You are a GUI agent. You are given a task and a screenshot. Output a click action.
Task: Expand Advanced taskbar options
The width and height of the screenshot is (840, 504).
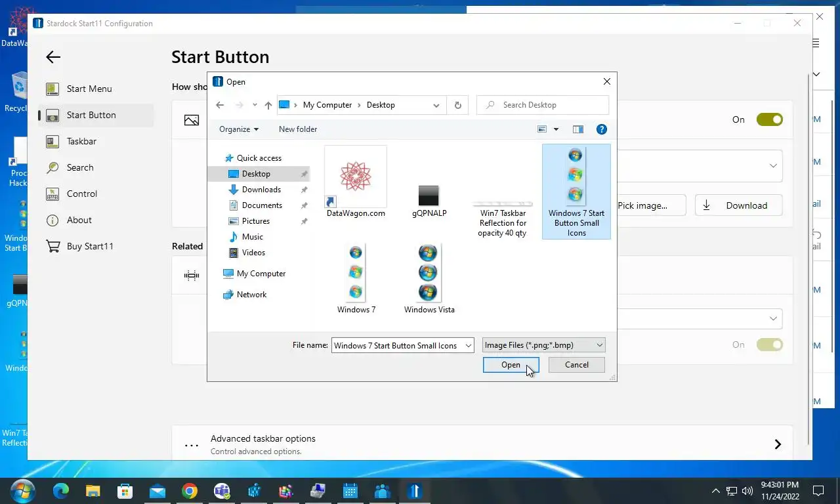[482, 444]
